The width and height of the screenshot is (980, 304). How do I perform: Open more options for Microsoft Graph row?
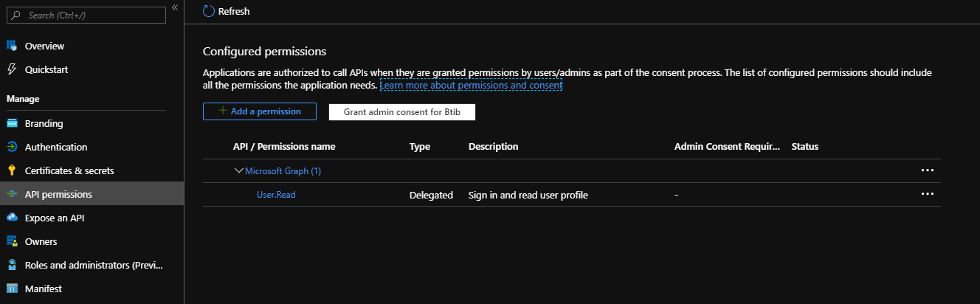(x=927, y=170)
